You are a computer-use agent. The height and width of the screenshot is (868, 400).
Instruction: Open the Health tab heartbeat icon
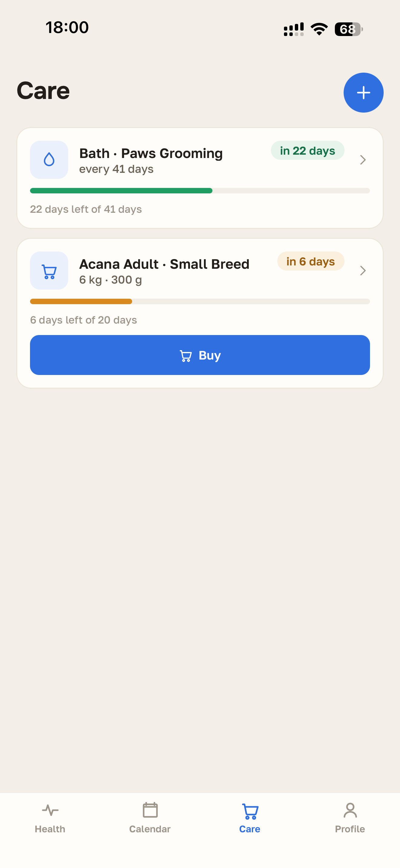(x=50, y=810)
